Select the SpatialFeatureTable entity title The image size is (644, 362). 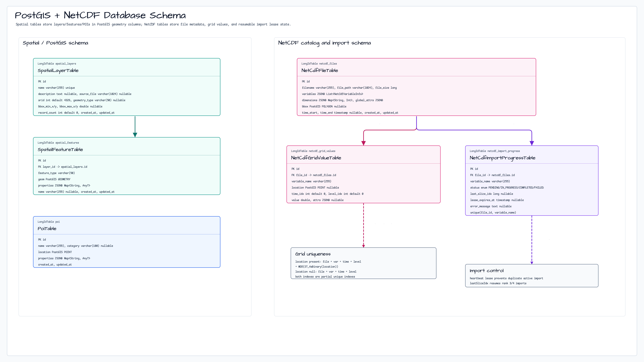[60, 150]
